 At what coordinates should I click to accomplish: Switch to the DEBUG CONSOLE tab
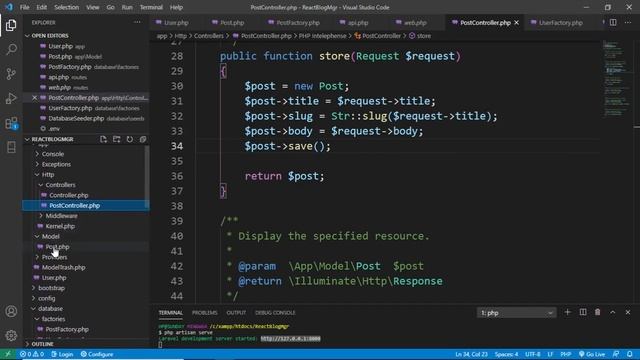275,313
